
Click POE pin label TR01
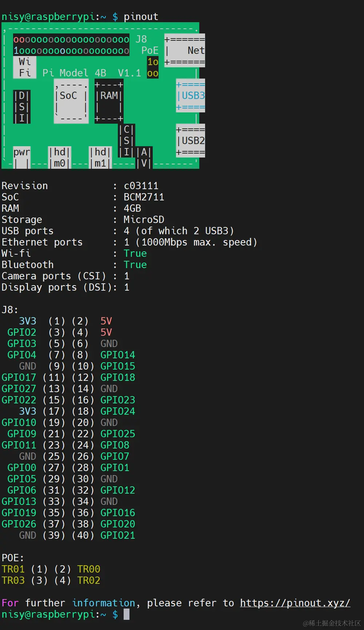13,569
